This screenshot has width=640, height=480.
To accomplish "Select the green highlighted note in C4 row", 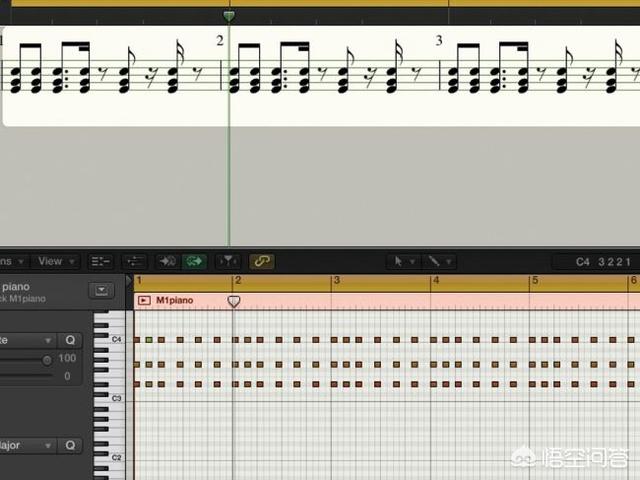I will 149,340.
